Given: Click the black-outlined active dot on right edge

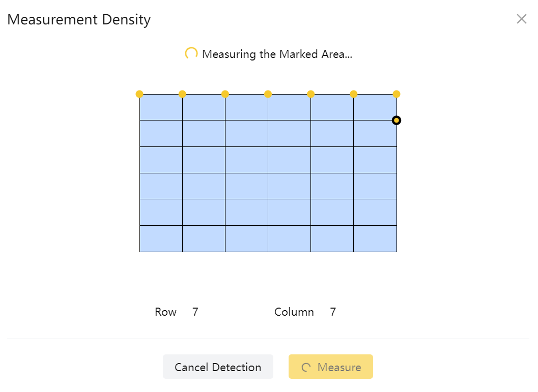Looking at the screenshot, I should (x=397, y=120).
